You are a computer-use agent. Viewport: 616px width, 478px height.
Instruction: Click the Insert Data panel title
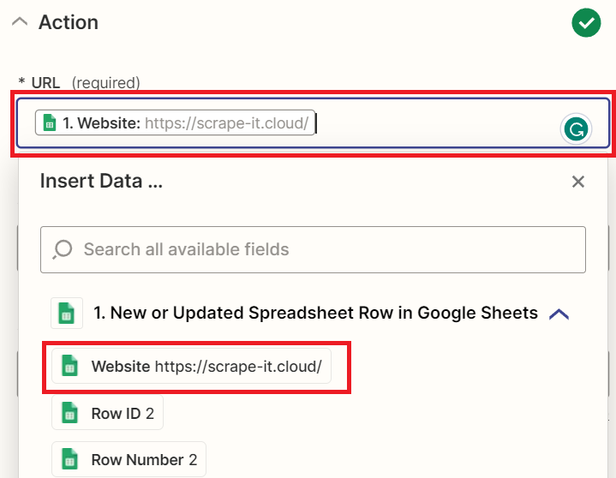(x=101, y=181)
